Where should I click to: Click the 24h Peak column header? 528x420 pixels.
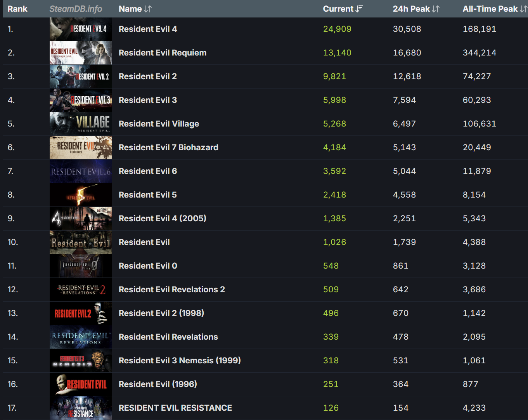tap(411, 9)
